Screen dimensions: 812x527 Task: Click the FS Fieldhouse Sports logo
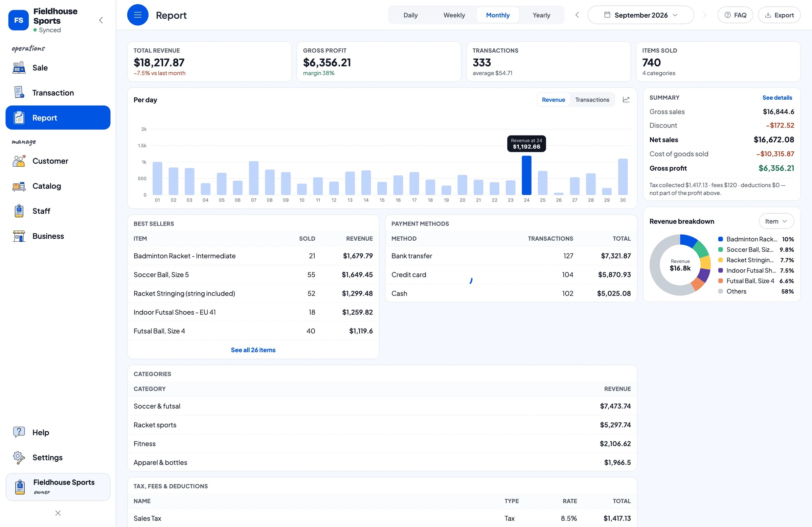[x=18, y=20]
